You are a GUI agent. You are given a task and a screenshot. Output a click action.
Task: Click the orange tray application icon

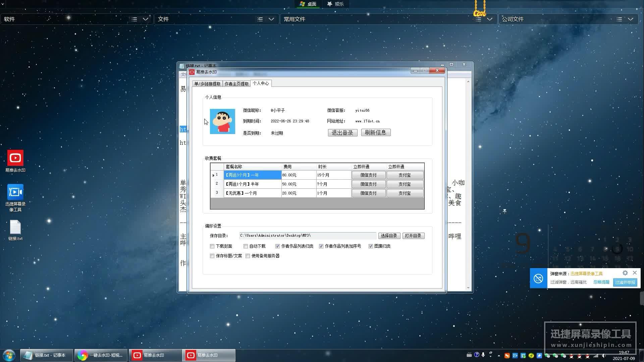(x=507, y=356)
